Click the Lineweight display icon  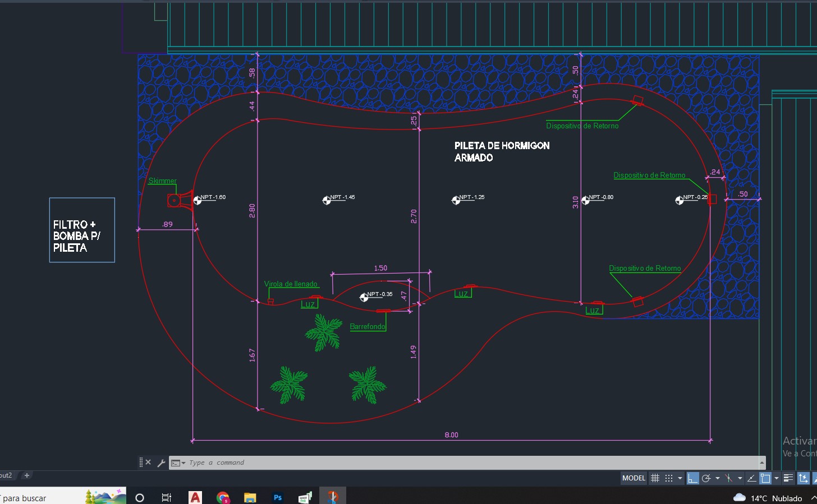pyautogui.click(x=788, y=478)
